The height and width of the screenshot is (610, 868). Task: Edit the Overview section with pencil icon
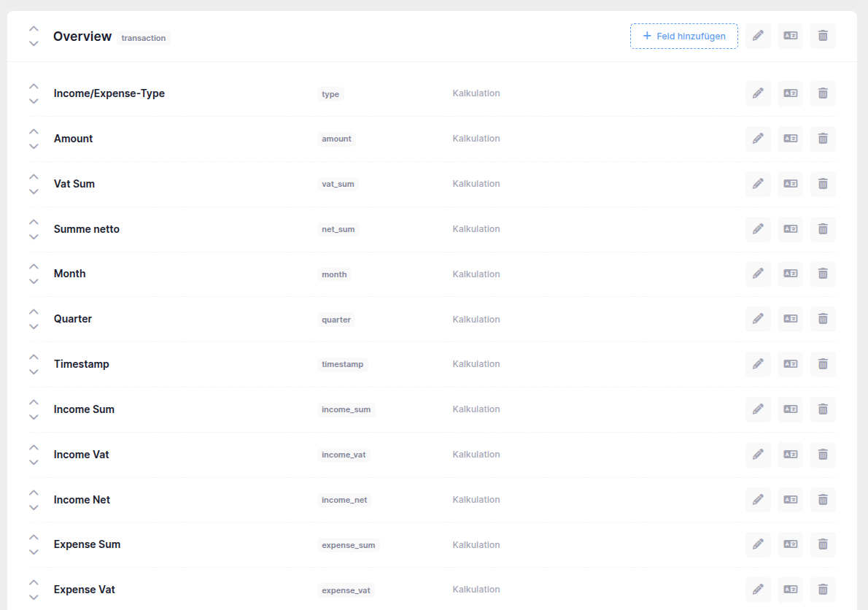(x=758, y=36)
